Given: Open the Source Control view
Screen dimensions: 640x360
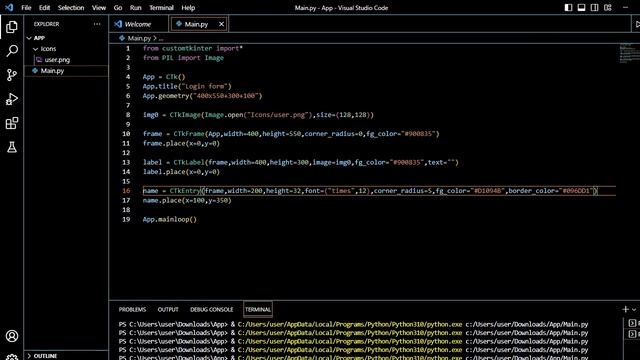Looking at the screenshot, I should coord(12,75).
